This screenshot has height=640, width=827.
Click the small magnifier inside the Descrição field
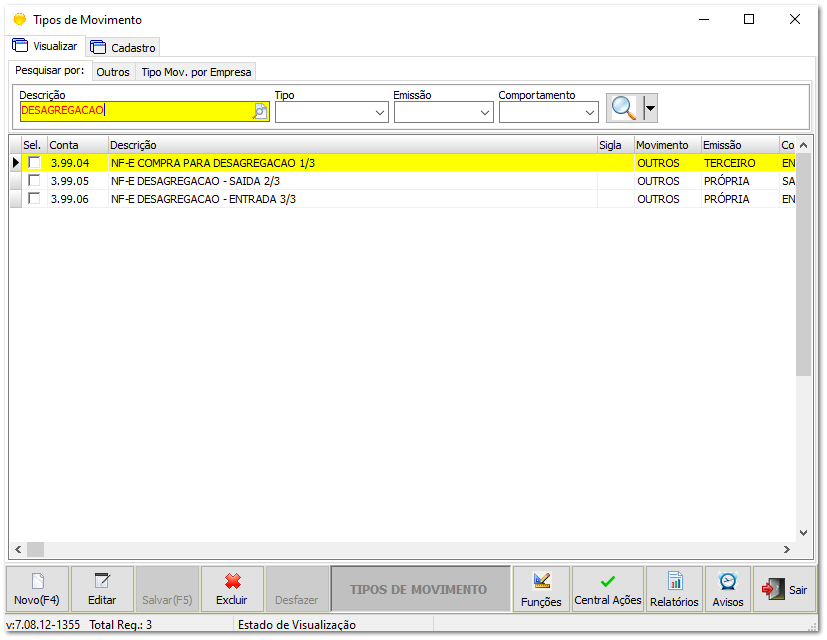point(259,112)
